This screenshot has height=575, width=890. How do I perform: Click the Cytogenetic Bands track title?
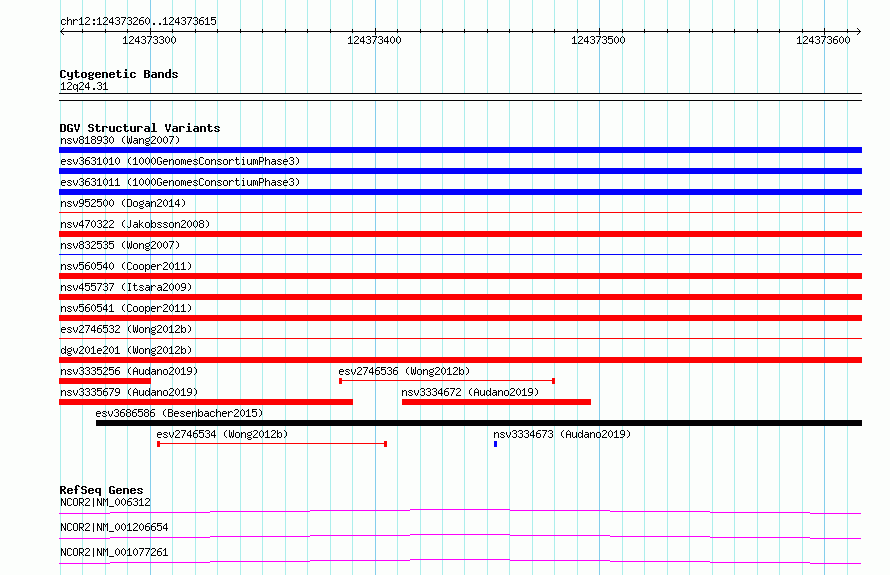tap(119, 74)
